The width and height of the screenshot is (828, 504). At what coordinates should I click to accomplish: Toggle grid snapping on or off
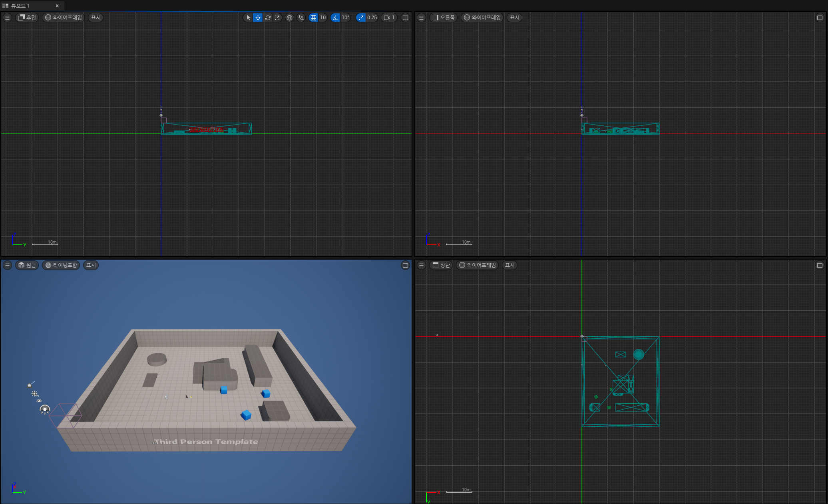pos(313,18)
